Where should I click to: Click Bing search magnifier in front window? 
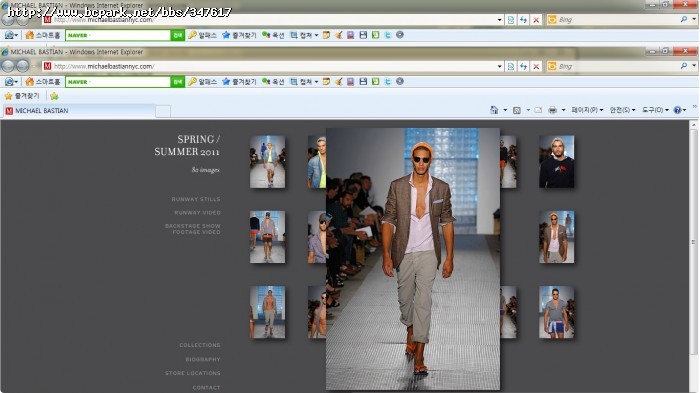coord(683,66)
